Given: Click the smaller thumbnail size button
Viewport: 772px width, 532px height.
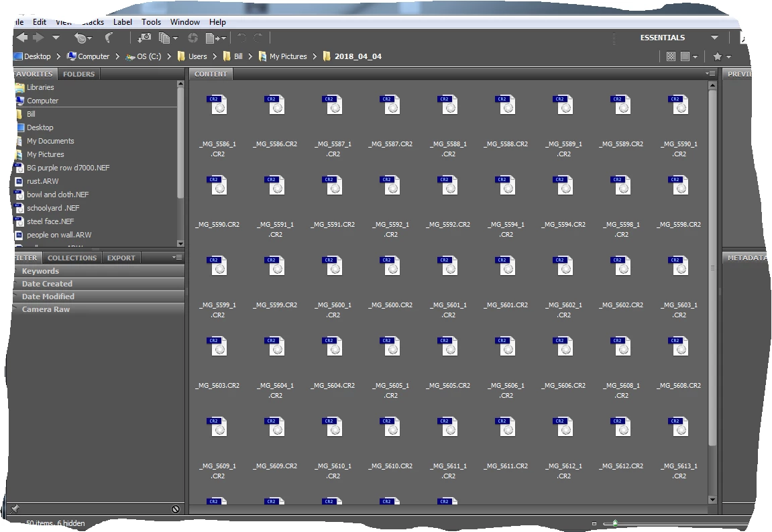Looking at the screenshot, I should tap(594, 524).
